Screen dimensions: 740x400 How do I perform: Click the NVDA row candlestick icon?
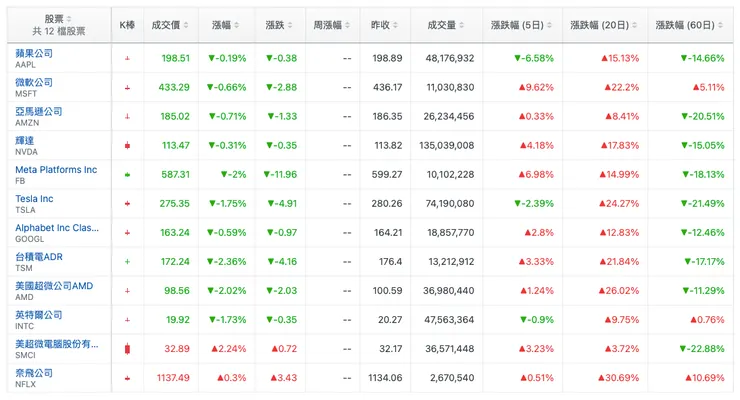(x=127, y=146)
